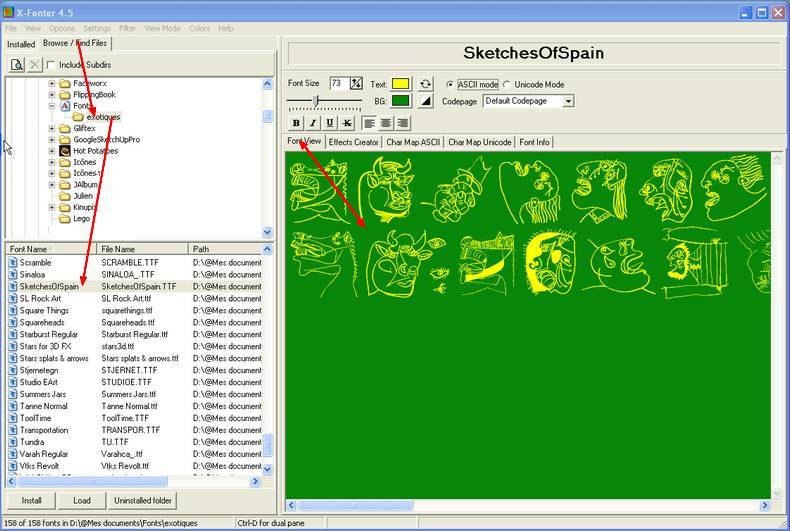Expand the Gliftex folder node
Screen dimensions: 790x531
pos(52,128)
